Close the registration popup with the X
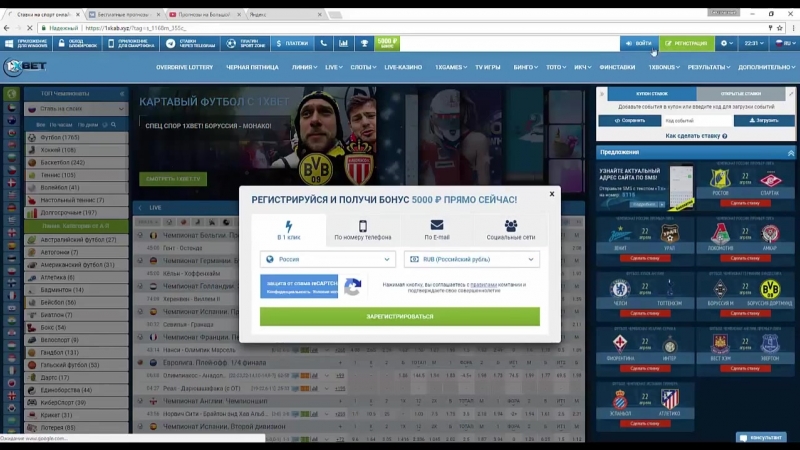Image resolution: width=800 pixels, height=450 pixels. tap(552, 194)
